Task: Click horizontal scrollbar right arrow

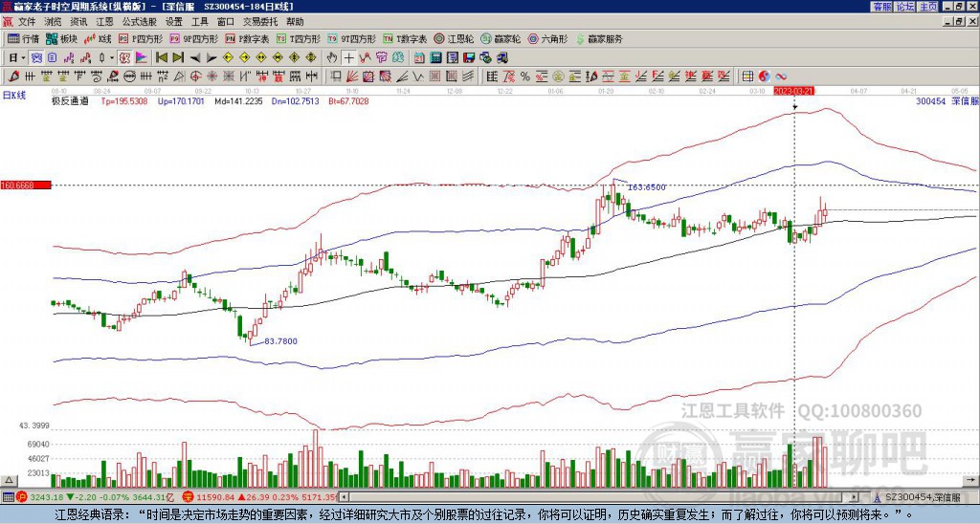Action: (x=854, y=497)
